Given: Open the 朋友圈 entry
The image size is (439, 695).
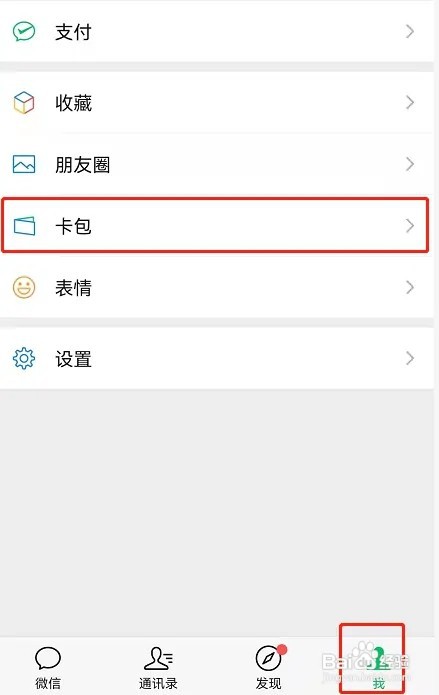Looking at the screenshot, I should [217, 164].
